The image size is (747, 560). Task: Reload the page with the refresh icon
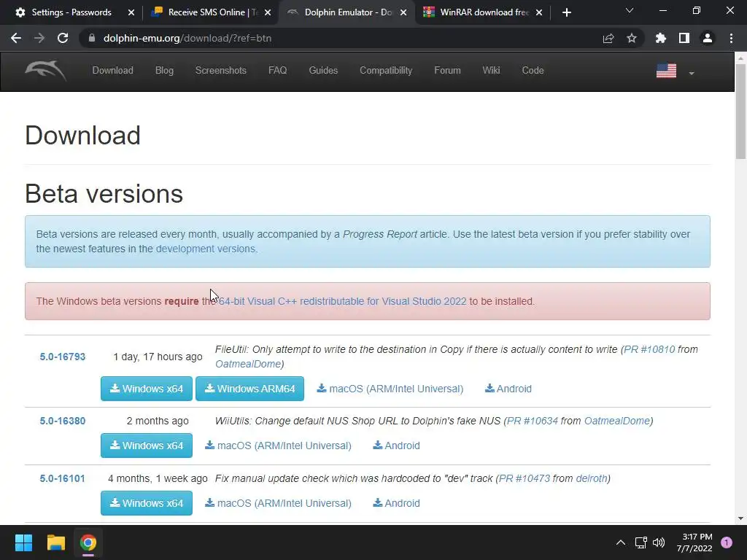click(63, 38)
